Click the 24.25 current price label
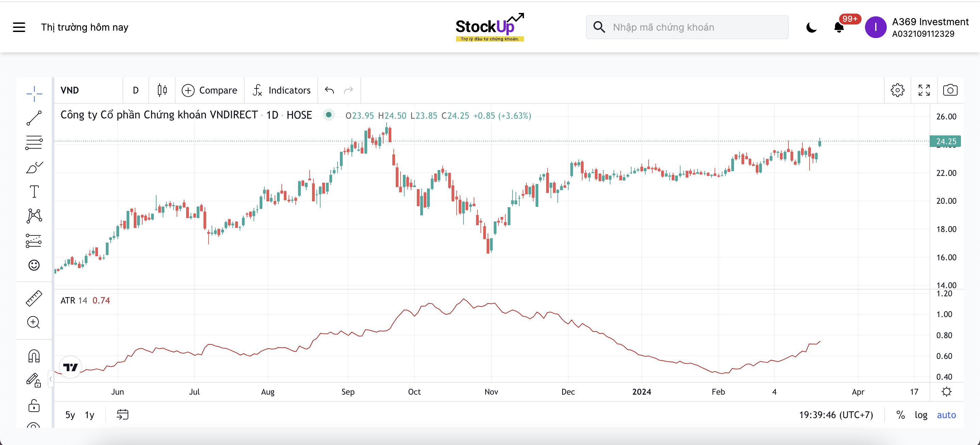The width and height of the screenshot is (980, 445). (x=945, y=141)
